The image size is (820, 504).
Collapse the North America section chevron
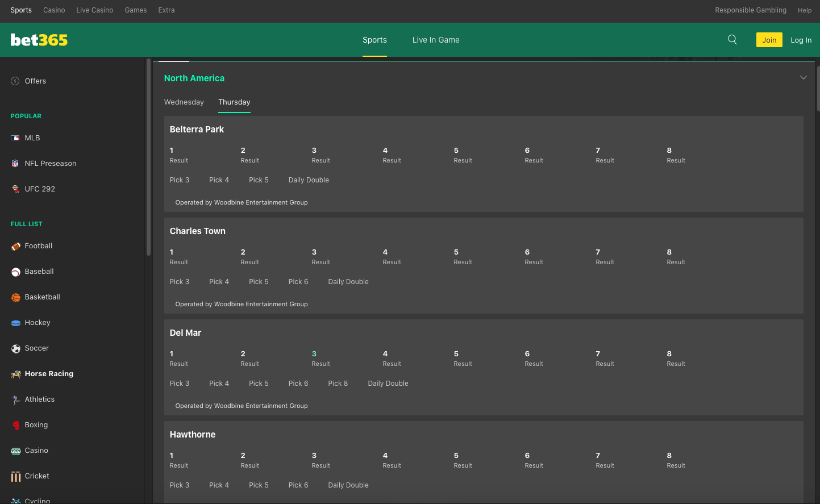(804, 78)
